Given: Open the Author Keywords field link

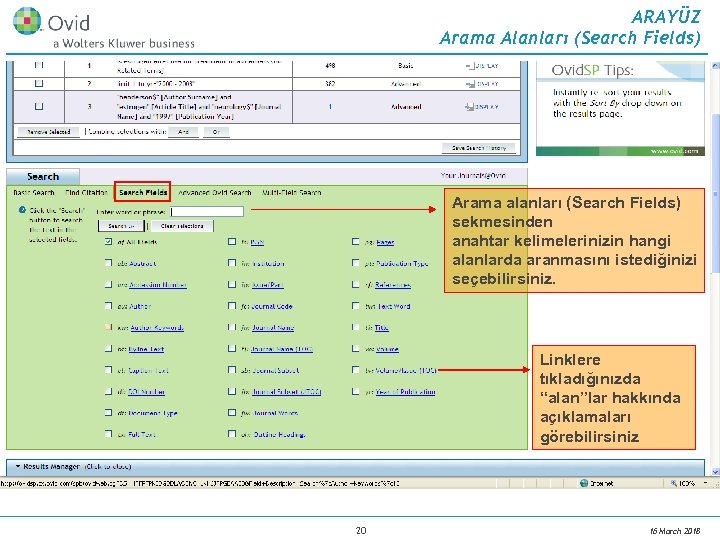Looking at the screenshot, I should pyautogui.click(x=157, y=327).
